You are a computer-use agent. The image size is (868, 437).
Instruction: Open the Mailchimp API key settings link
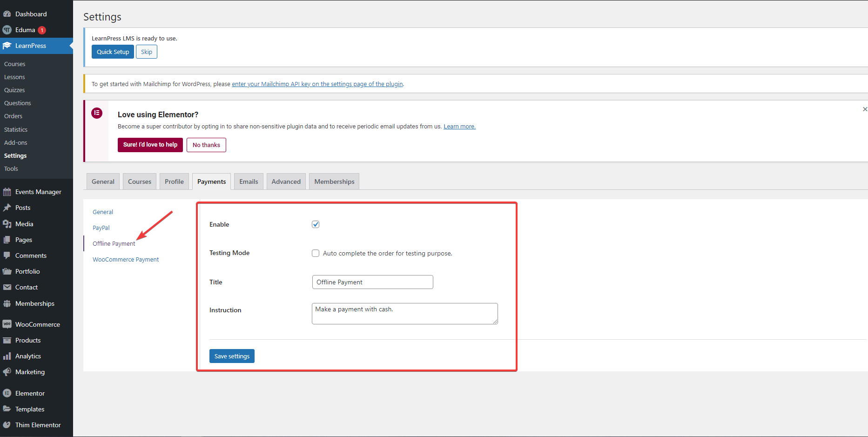pos(317,84)
